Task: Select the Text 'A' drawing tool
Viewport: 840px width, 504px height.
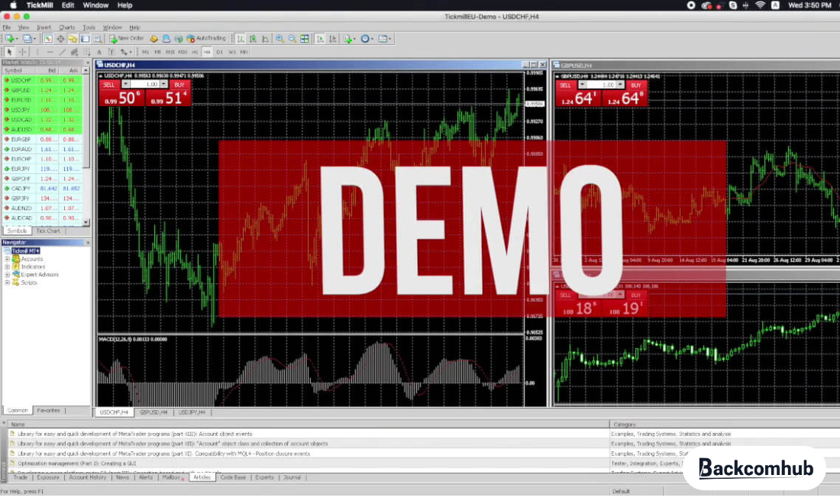Action: [x=99, y=52]
